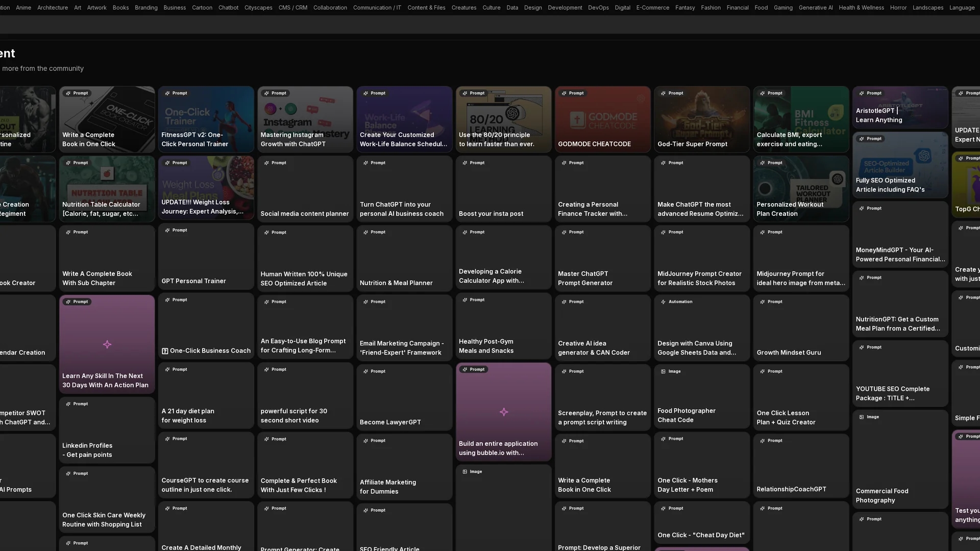This screenshot has height=551, width=980.
Task: Open Personalized Workout Plan Creation card
Action: click(801, 189)
